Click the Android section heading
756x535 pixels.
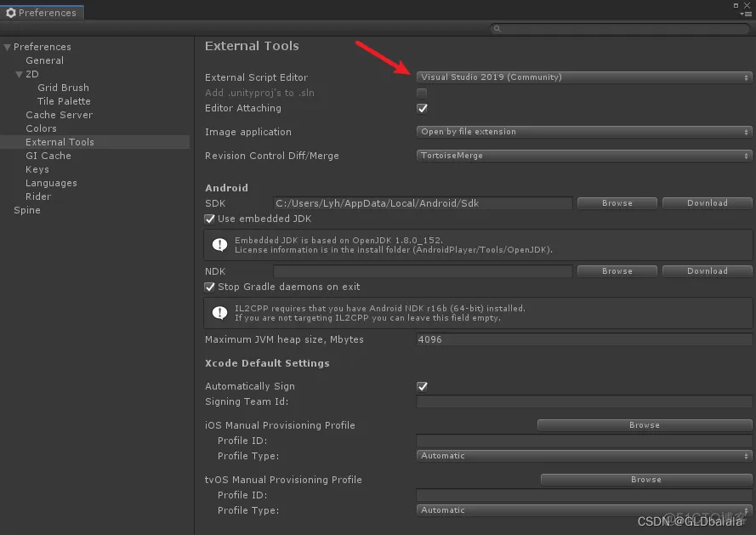226,188
